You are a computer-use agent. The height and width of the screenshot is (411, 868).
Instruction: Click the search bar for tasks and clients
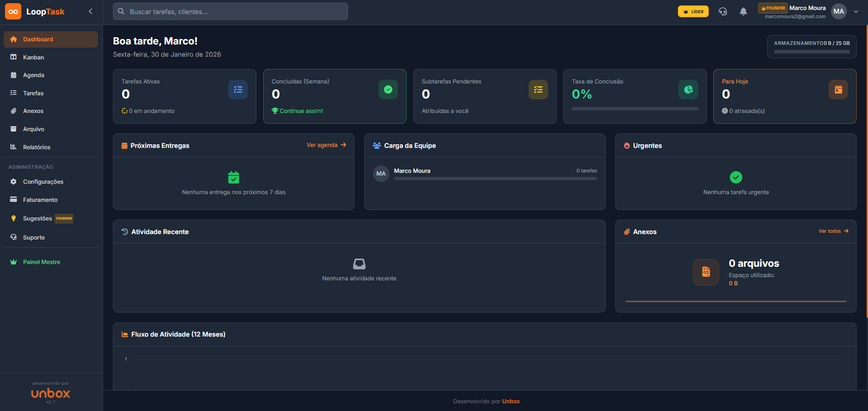tap(230, 11)
